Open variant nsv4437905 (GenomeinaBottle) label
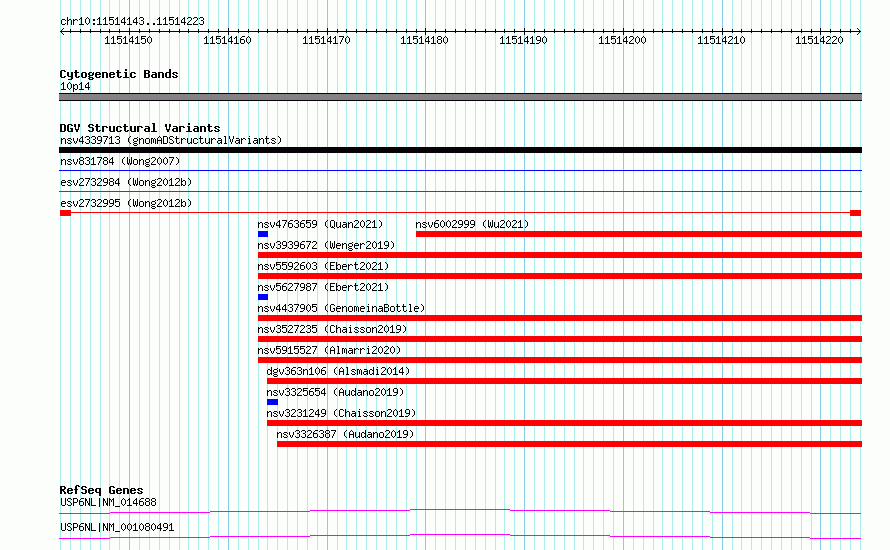 coord(341,308)
